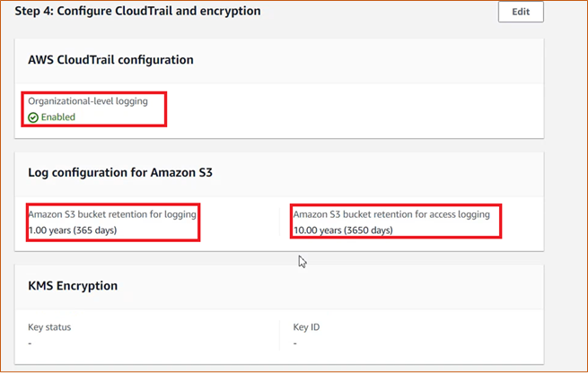Click the AWS CloudTrail configuration heading
This screenshot has width=588, height=373.
click(x=110, y=60)
